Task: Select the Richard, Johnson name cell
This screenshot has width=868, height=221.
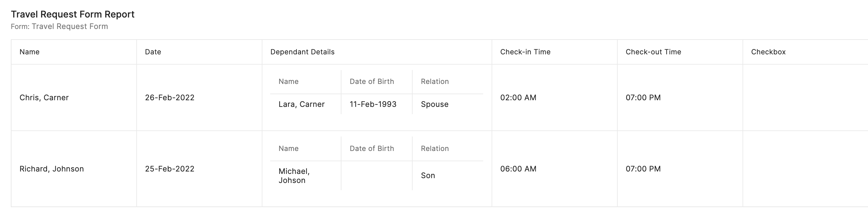Action: (x=52, y=169)
